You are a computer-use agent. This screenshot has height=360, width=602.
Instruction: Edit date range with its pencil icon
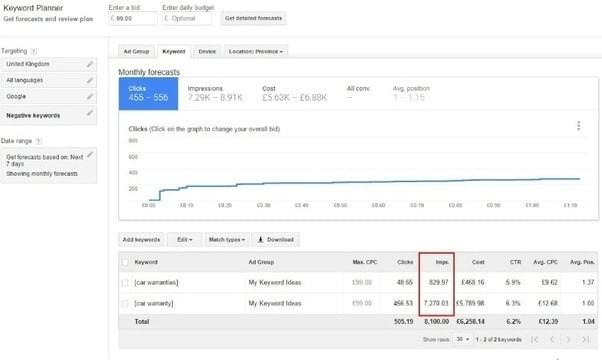(89, 155)
